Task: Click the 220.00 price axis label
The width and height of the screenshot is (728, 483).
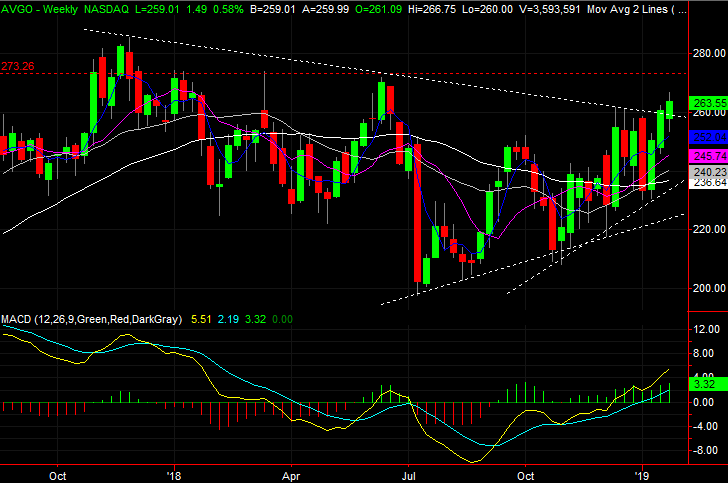Action: coord(709,229)
